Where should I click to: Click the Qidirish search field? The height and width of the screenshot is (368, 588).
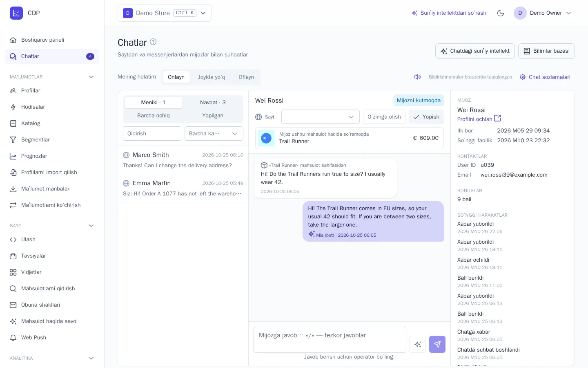152,134
